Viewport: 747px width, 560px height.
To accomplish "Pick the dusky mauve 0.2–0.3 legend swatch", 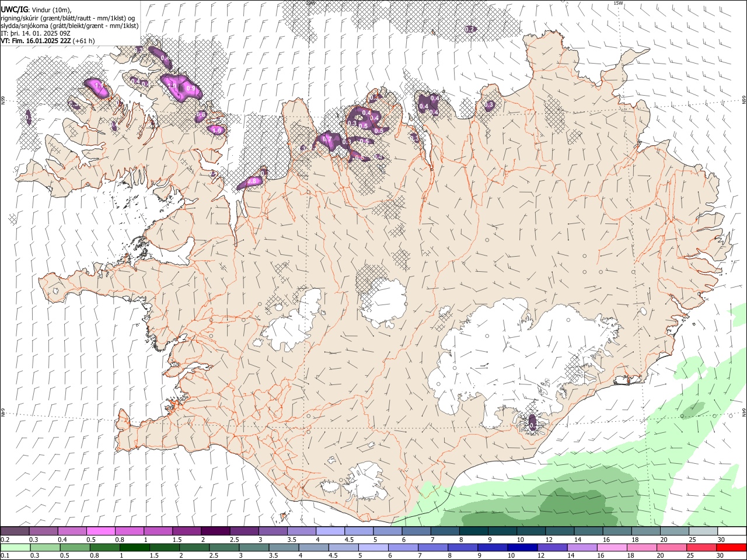I will point(15,531).
